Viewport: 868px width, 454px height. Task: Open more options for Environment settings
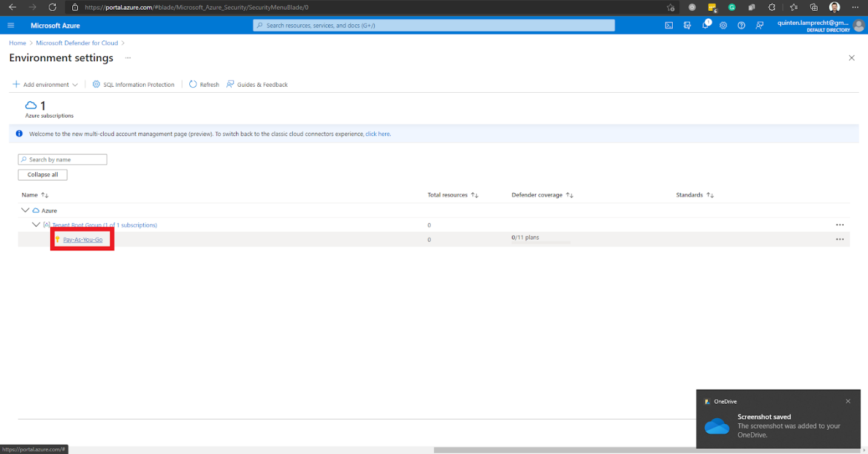[x=128, y=58]
